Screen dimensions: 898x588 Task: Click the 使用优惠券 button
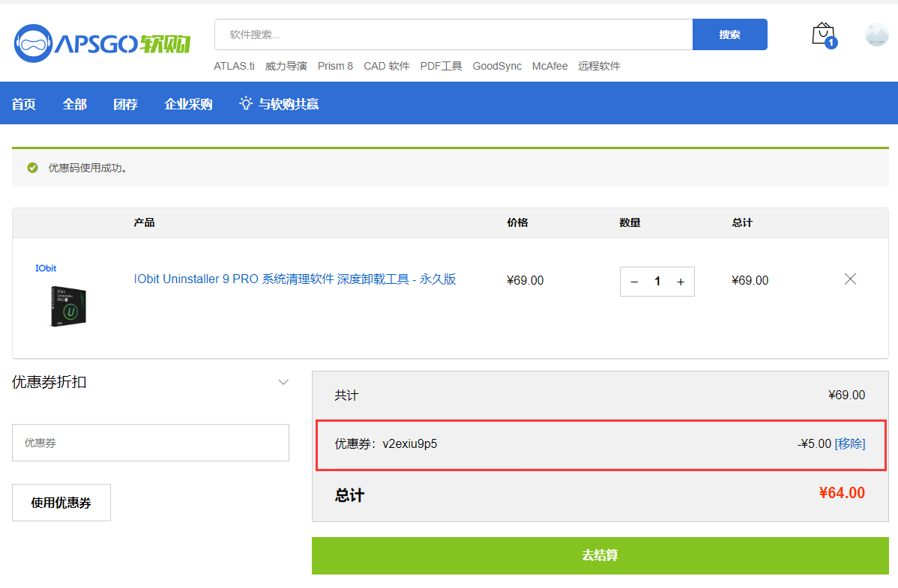61,503
